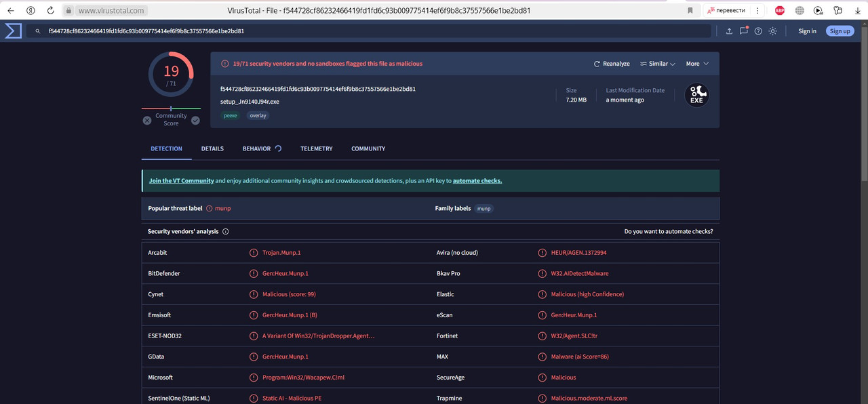The image size is (868, 404).
Task: Click the alert icon beside W32.AIDetectMalware
Action: tap(542, 273)
